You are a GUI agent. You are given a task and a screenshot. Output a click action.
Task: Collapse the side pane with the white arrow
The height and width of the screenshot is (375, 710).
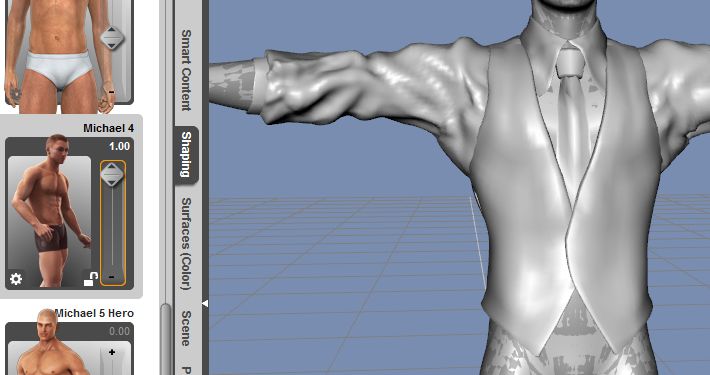(205, 303)
